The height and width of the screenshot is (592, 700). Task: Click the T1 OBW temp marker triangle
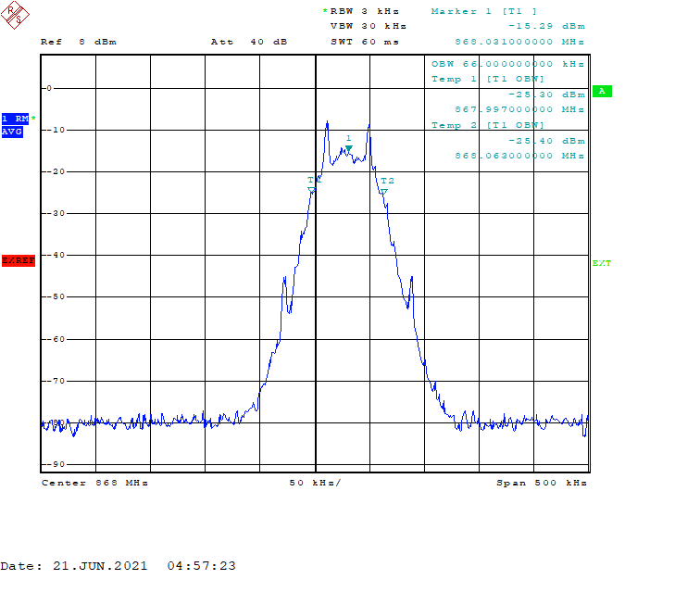(x=311, y=190)
